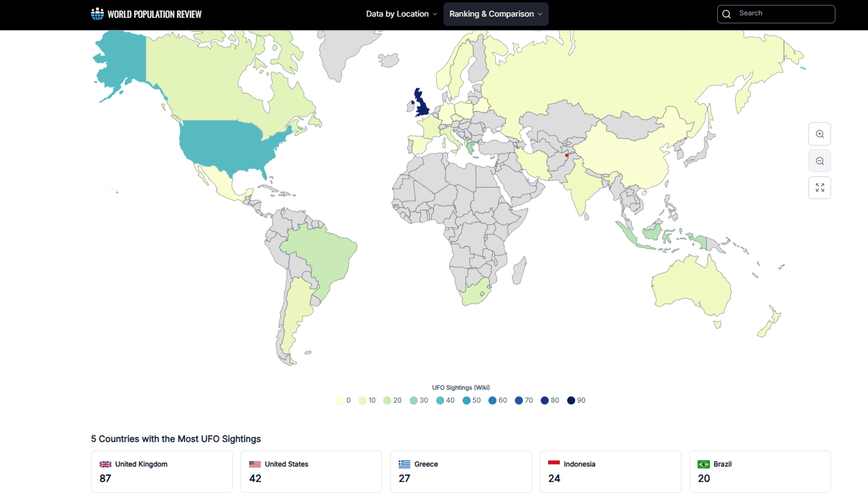Image resolution: width=868 pixels, height=504 pixels.
Task: Open the Data by Location dropdown
Action: [401, 14]
